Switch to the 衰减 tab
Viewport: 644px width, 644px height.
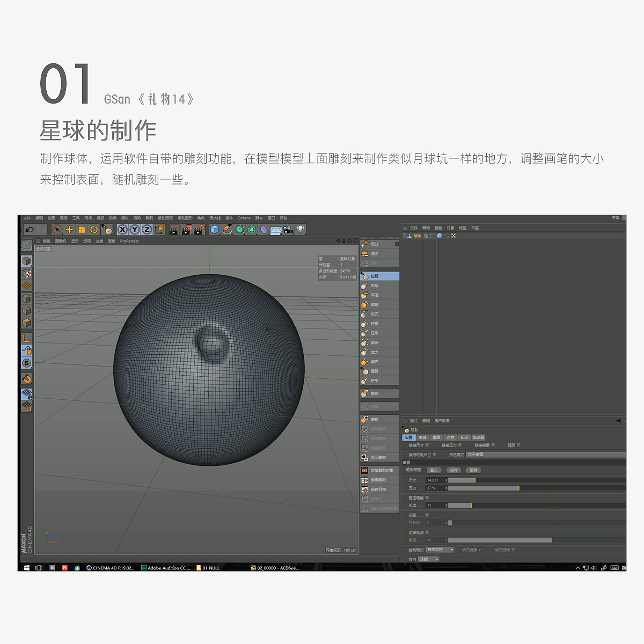[423, 437]
